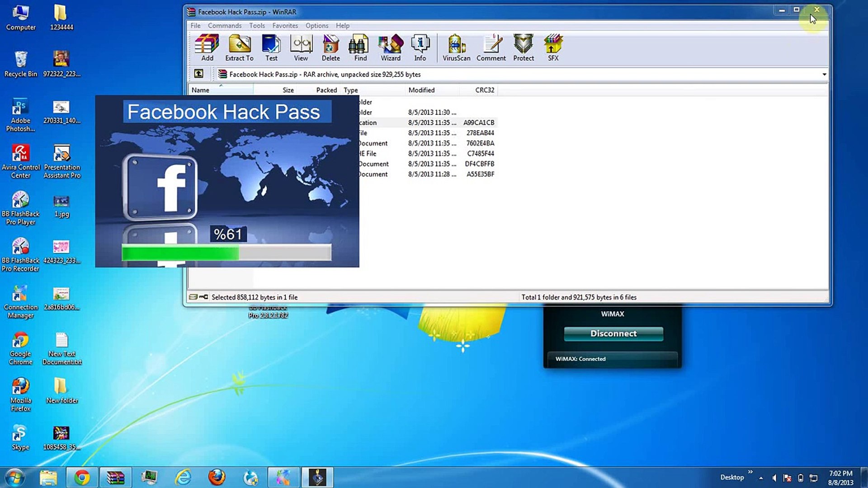Click the Add toolbar icon in WinRAR
The image size is (868, 488).
coord(207,47)
